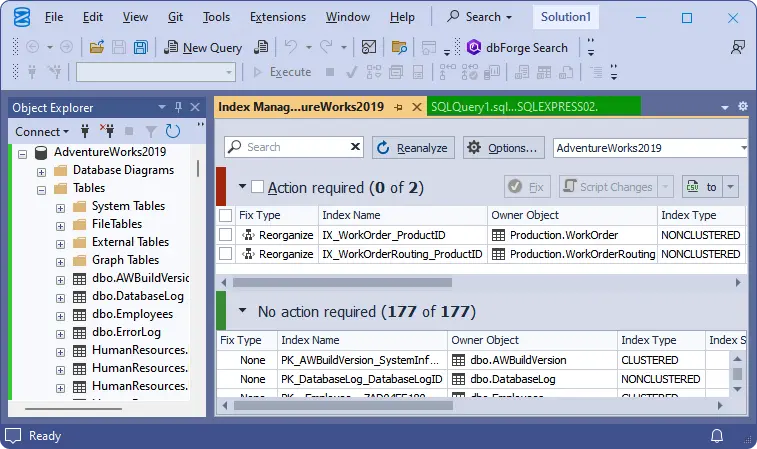Click inside the index Search field
This screenshot has width=757, height=449.
pos(290,147)
